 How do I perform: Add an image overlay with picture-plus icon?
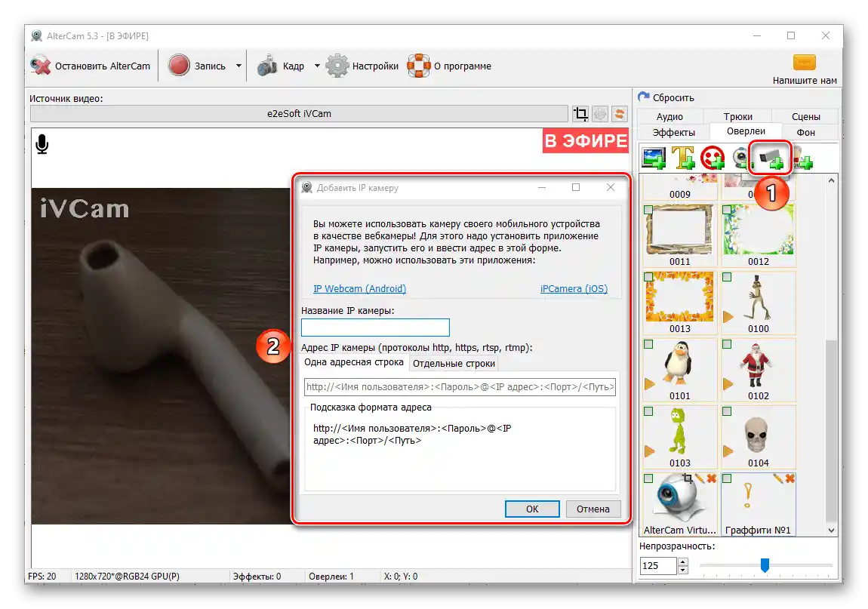pos(654,158)
